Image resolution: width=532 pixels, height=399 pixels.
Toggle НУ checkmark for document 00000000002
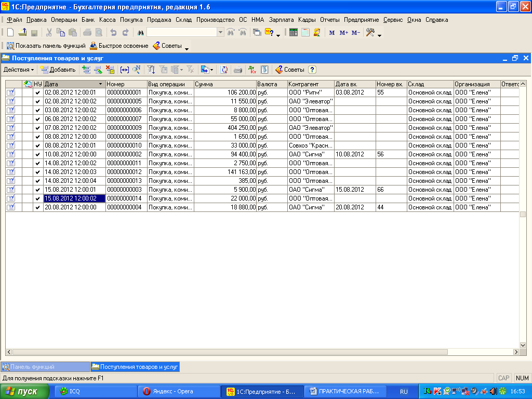click(x=37, y=154)
